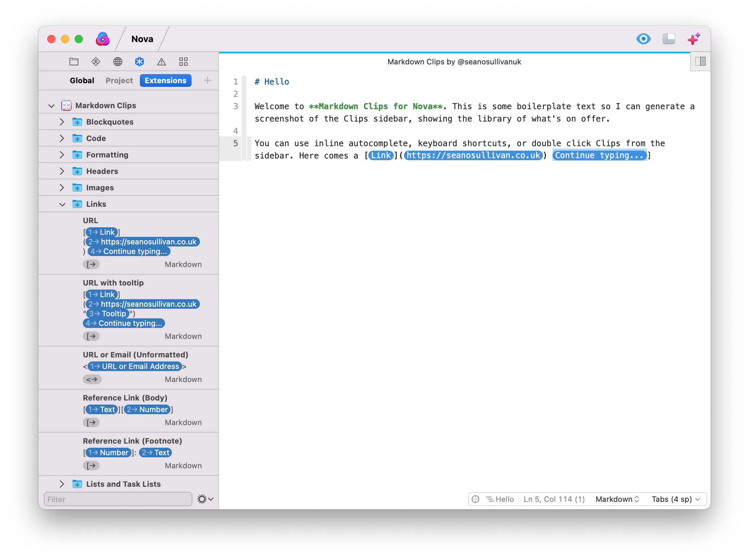This screenshot has width=749, height=560.
Task: Toggle the editor split pane button
Action: tap(700, 62)
